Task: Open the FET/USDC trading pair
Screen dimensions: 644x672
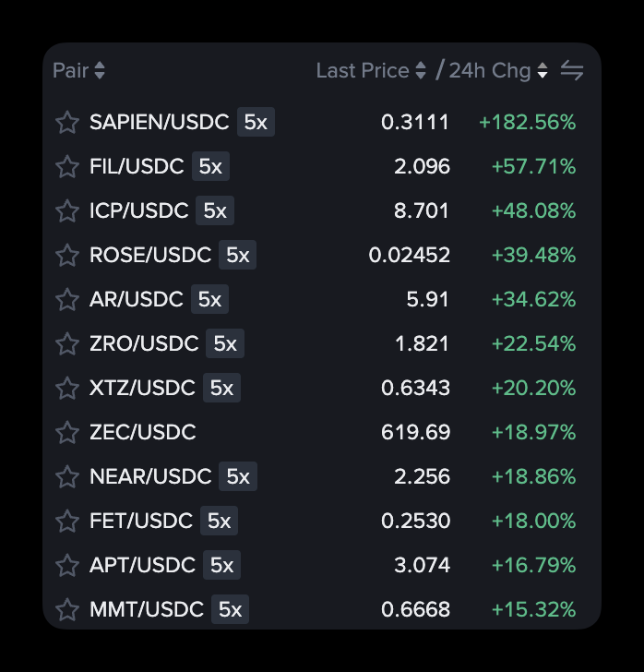Action: [140, 522]
